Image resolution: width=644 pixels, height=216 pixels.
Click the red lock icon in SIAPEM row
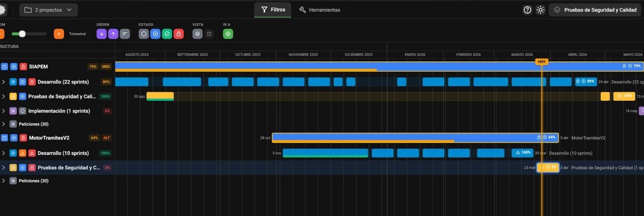pyautogui.click(x=23, y=66)
